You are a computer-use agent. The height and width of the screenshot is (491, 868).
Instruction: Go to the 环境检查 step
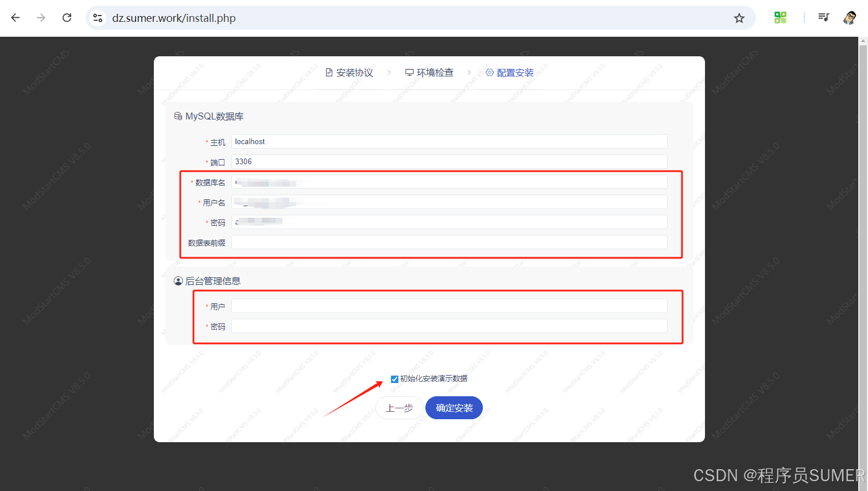pyautogui.click(x=429, y=72)
